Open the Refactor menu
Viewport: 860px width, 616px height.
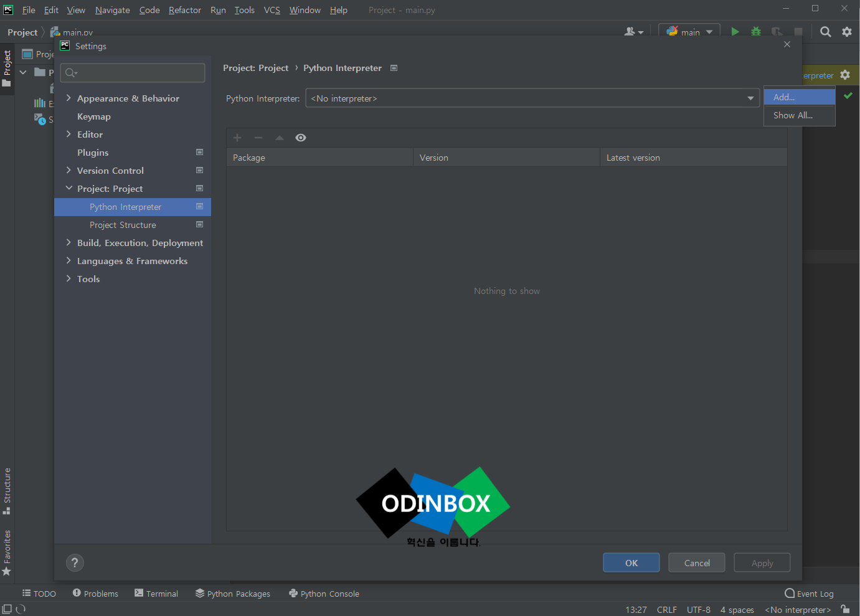click(185, 10)
